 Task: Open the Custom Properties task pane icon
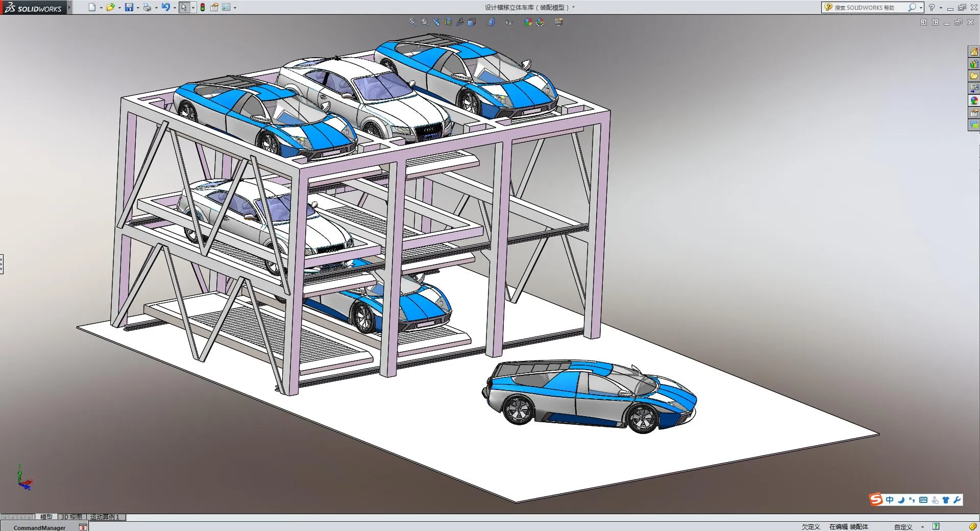[974, 113]
